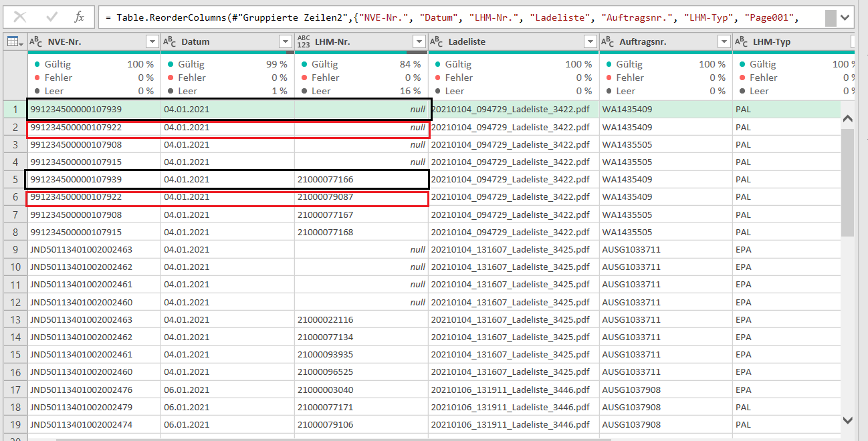Select row number 5
Screen dimensions: 868x441
point(15,179)
